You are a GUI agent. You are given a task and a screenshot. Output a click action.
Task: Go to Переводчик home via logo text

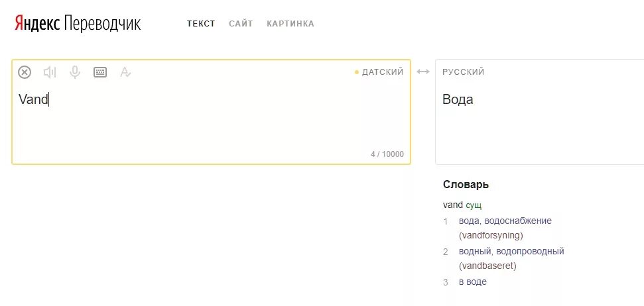point(102,24)
